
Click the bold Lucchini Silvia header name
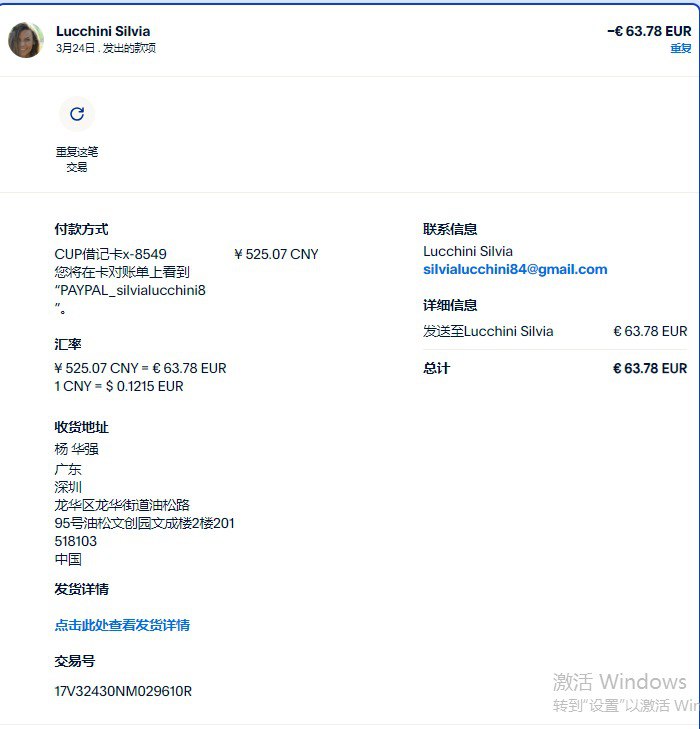tap(103, 31)
